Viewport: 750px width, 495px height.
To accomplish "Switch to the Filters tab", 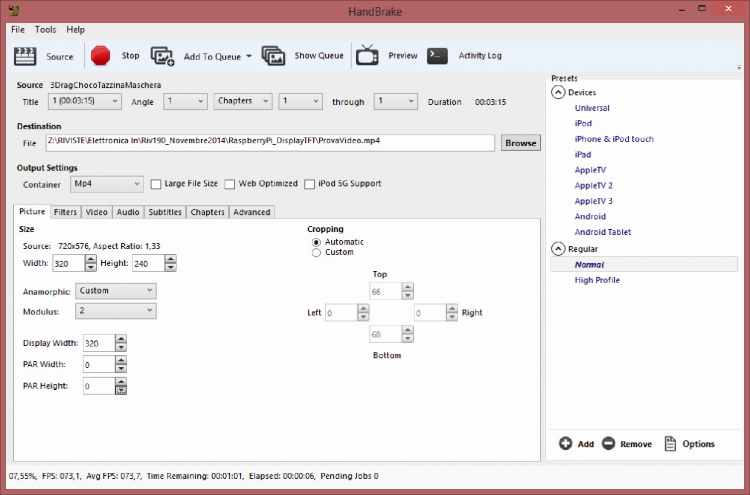I will 65,212.
